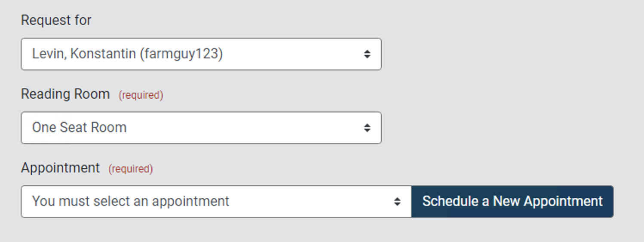Click "You must select an appointment" placeholder text

(x=131, y=202)
